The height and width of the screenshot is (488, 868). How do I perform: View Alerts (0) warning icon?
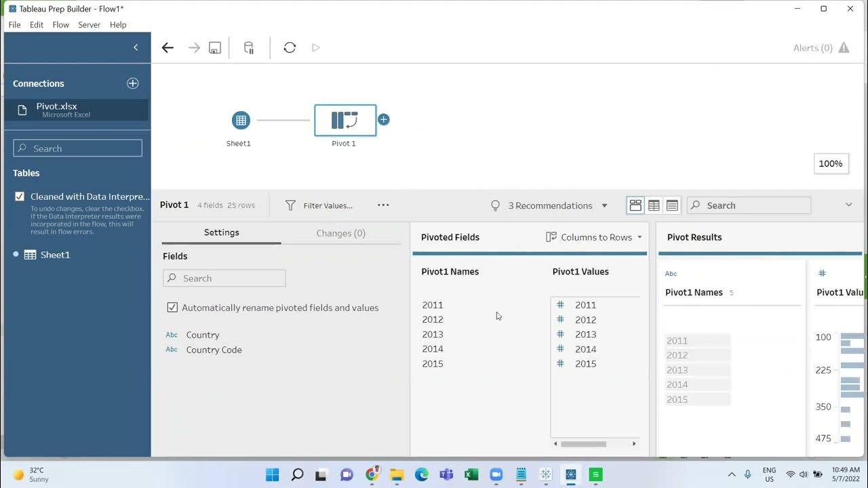coord(844,47)
